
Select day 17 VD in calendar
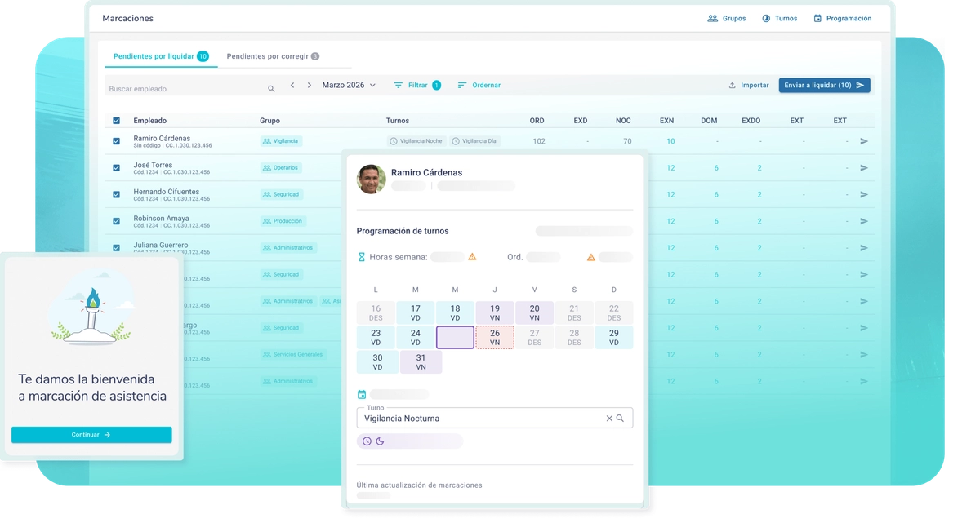[x=416, y=313]
